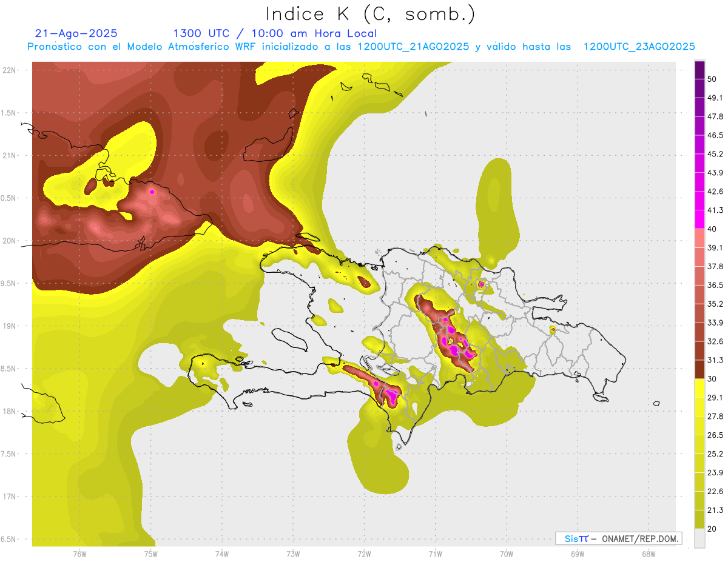Select the legend swatch between 20 and 21.3

coord(700,519)
